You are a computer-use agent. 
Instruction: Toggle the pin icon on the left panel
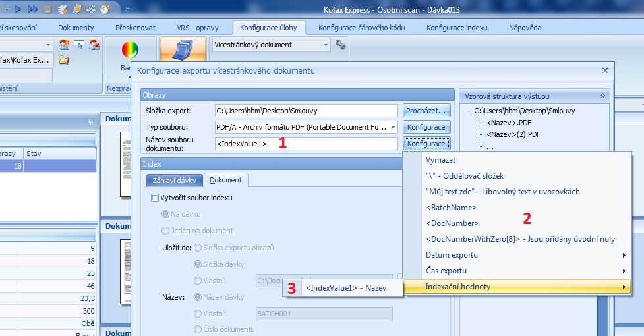[x=90, y=121]
